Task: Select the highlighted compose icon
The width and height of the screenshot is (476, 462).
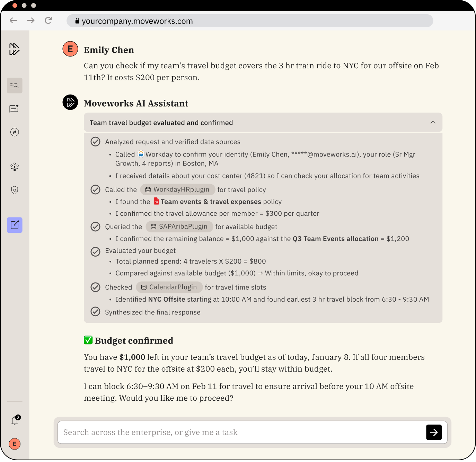Action: 14,225
